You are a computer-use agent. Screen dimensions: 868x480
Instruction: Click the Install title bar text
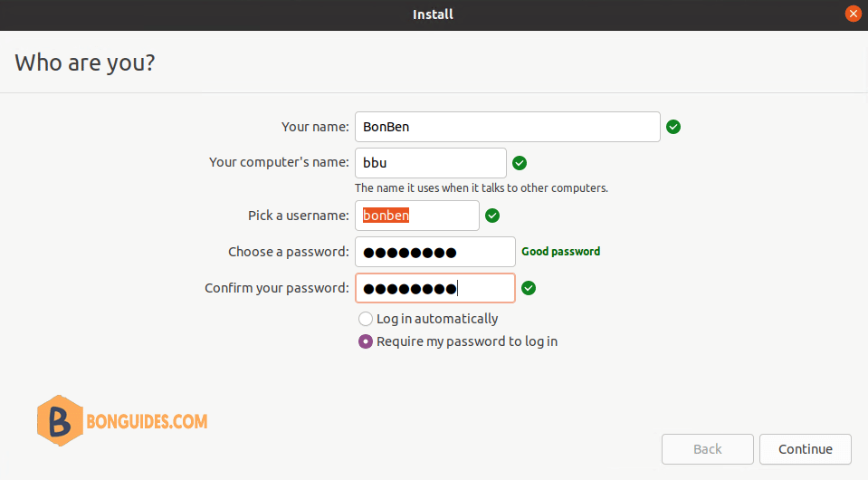[433, 14]
